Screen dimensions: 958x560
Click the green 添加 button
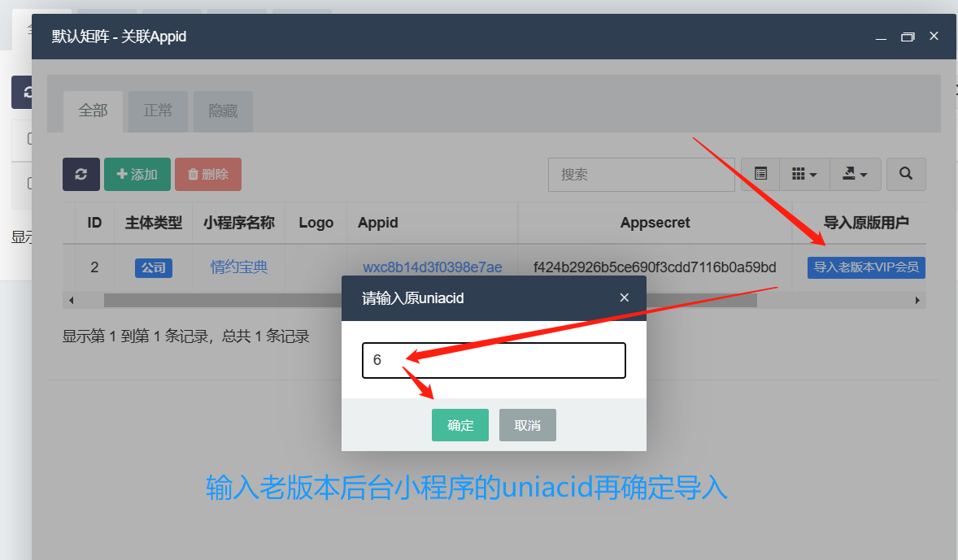tap(137, 174)
